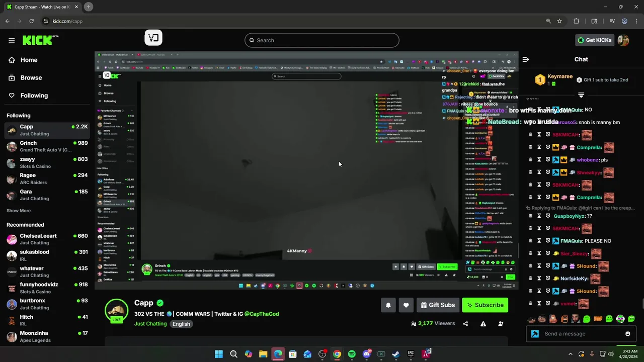The height and width of the screenshot is (362, 644).
Task: Open the @CapThaGod link
Action: (x=262, y=314)
